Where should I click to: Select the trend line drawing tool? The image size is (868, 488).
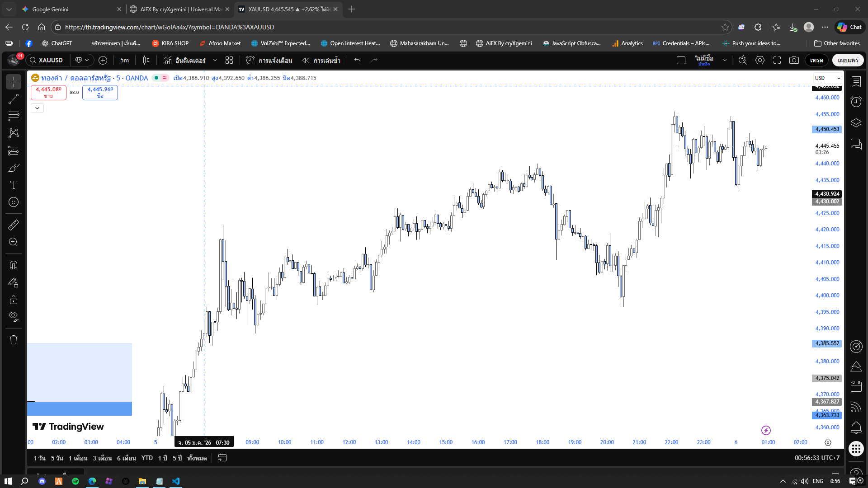[x=14, y=99]
